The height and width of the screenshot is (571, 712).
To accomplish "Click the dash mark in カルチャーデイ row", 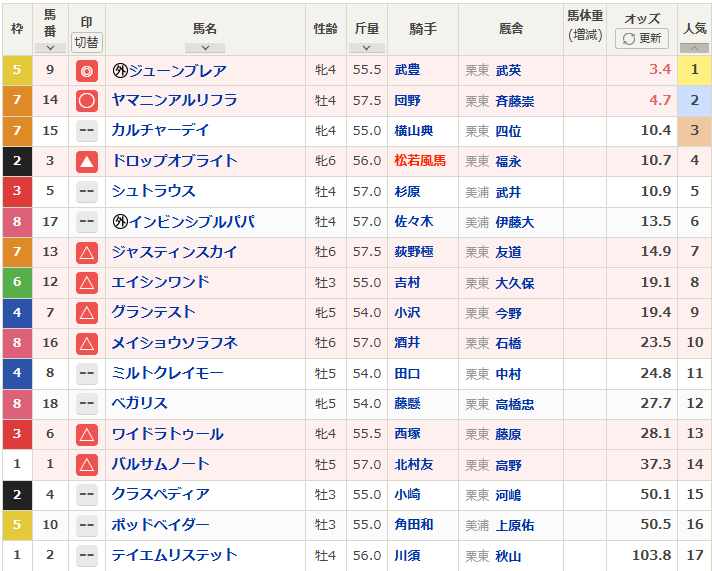I will pos(87,131).
